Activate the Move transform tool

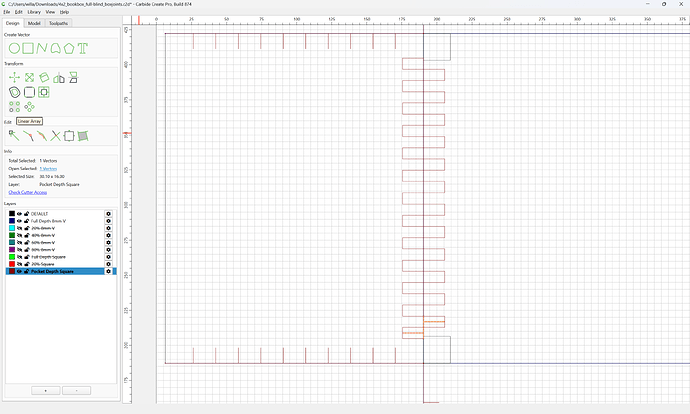[x=14, y=78]
